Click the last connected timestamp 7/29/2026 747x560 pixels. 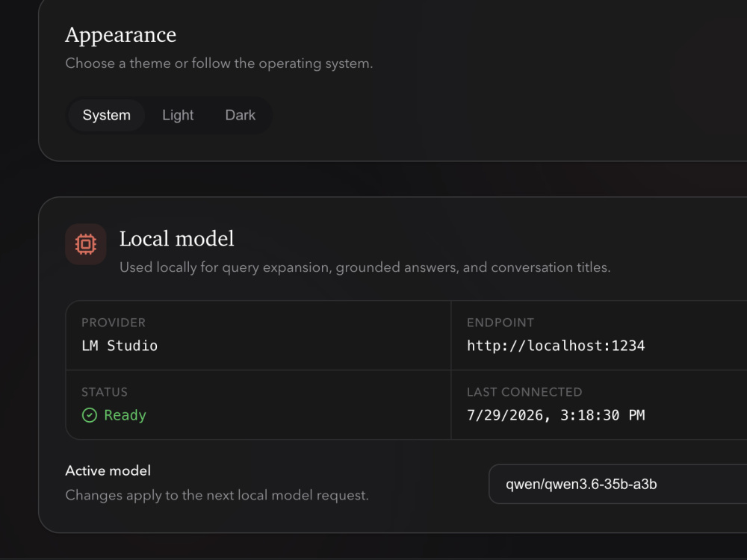[x=556, y=415]
